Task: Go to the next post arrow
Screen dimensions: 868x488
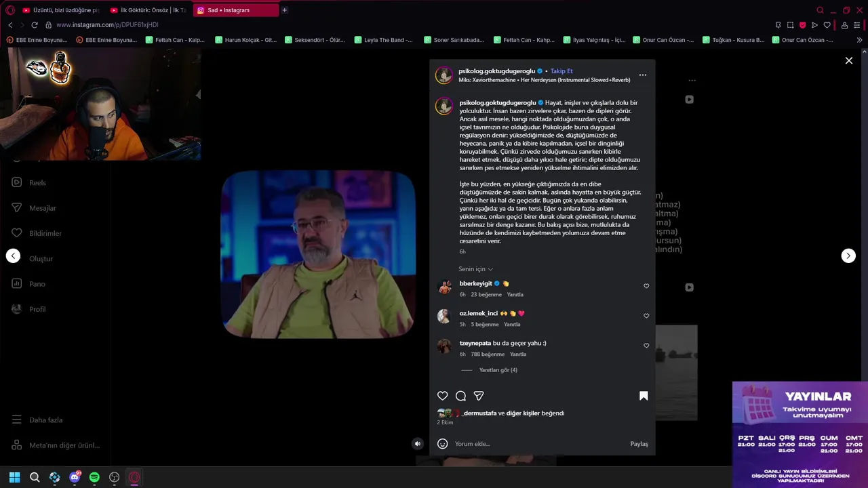Action: click(848, 256)
